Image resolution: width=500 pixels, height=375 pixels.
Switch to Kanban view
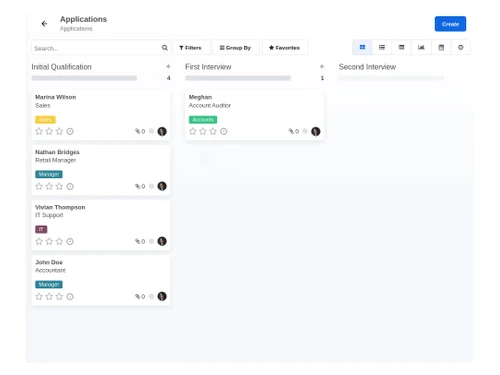tap(362, 47)
